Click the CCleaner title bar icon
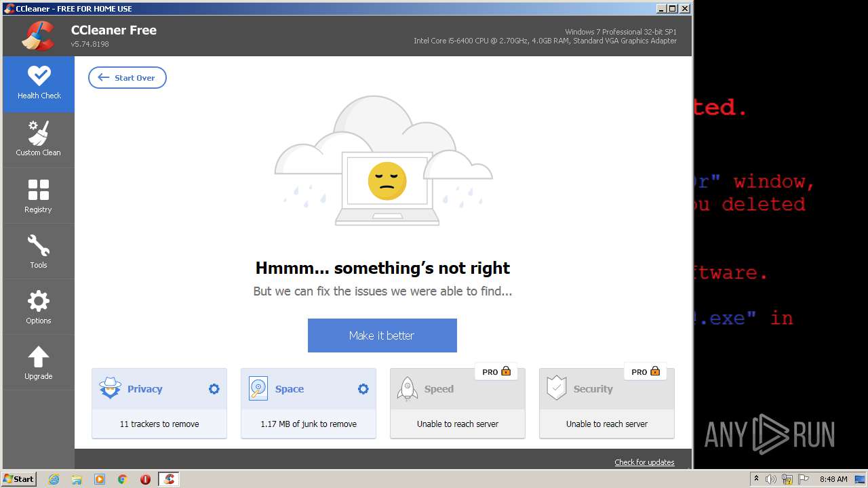Image resolution: width=868 pixels, height=488 pixels. click(9, 9)
